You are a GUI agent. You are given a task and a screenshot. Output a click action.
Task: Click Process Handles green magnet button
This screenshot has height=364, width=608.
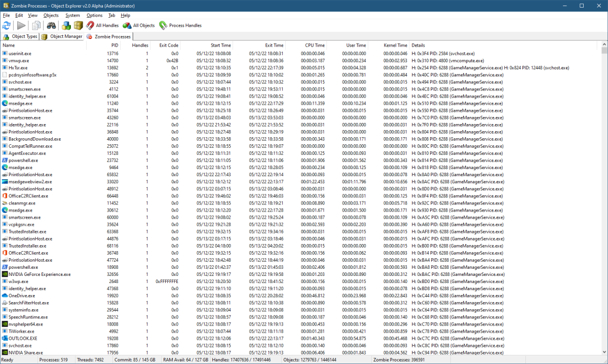180,25
